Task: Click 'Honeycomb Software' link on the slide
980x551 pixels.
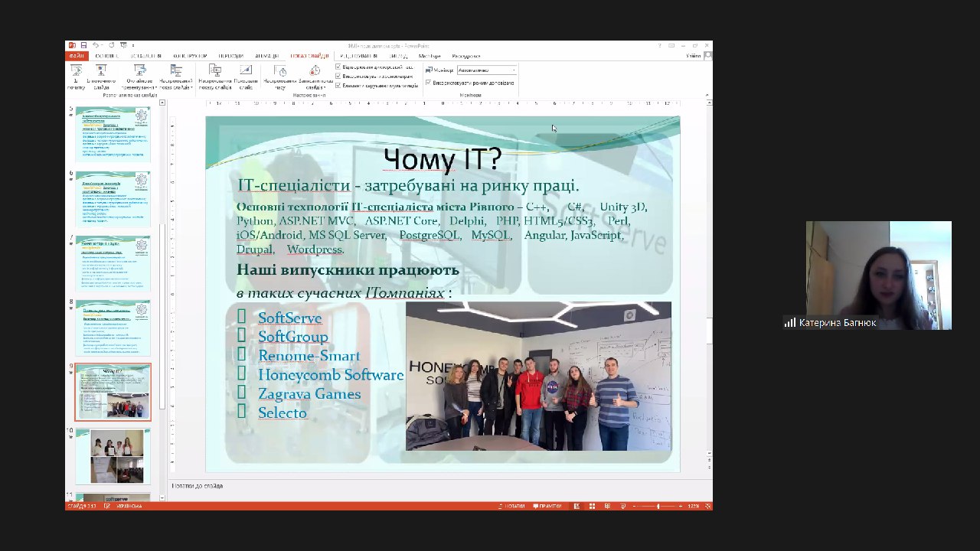Action: click(330, 375)
